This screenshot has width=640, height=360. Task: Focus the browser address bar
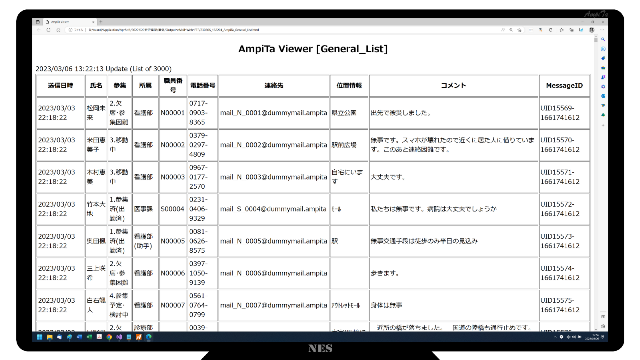coord(286,30)
